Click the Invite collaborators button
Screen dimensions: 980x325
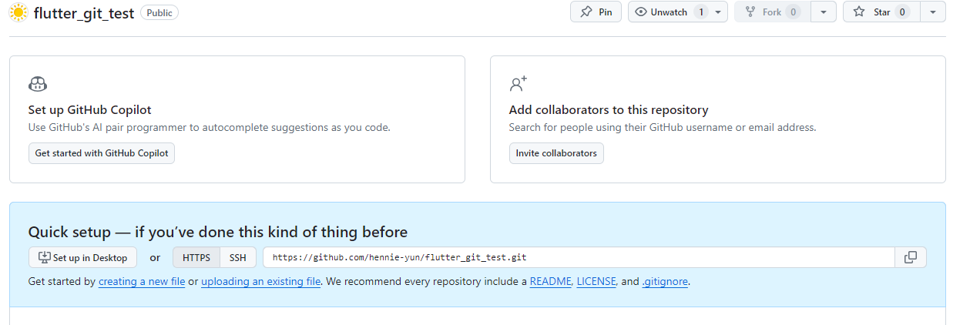(556, 153)
